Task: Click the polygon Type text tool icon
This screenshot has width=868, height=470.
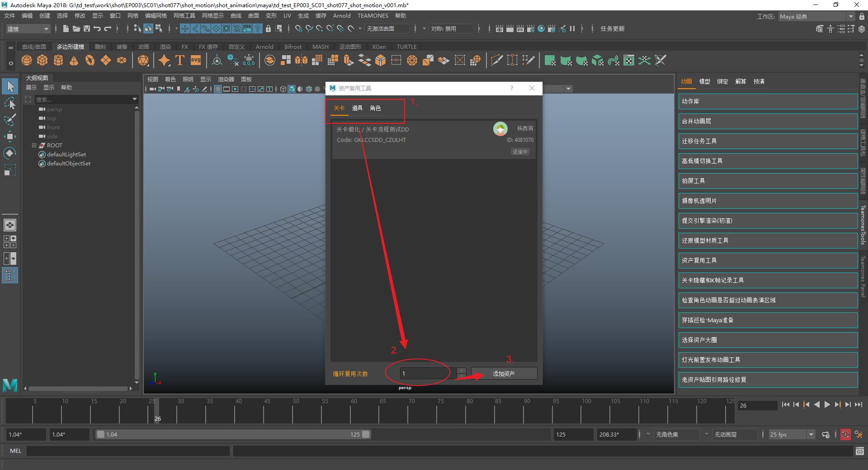Action: pos(180,60)
